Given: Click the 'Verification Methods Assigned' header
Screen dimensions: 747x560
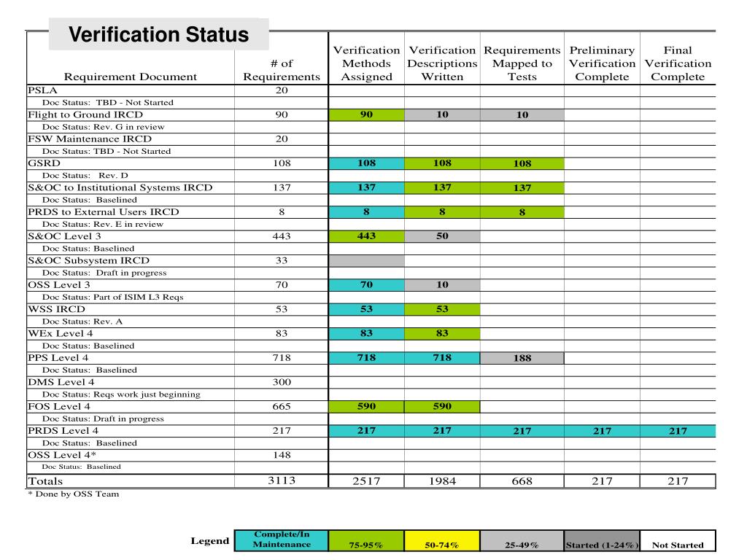Looking at the screenshot, I should [366, 63].
